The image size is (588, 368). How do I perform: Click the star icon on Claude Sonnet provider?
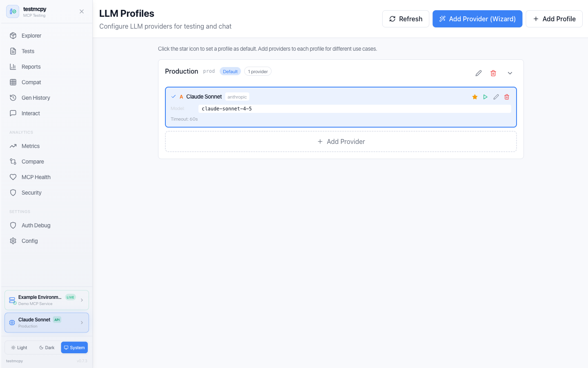point(475,97)
